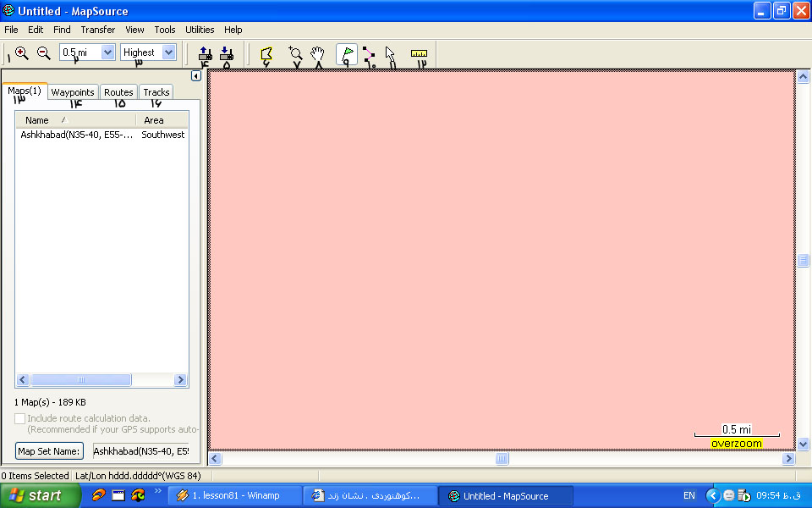Select the Measure ruler tool

click(419, 53)
